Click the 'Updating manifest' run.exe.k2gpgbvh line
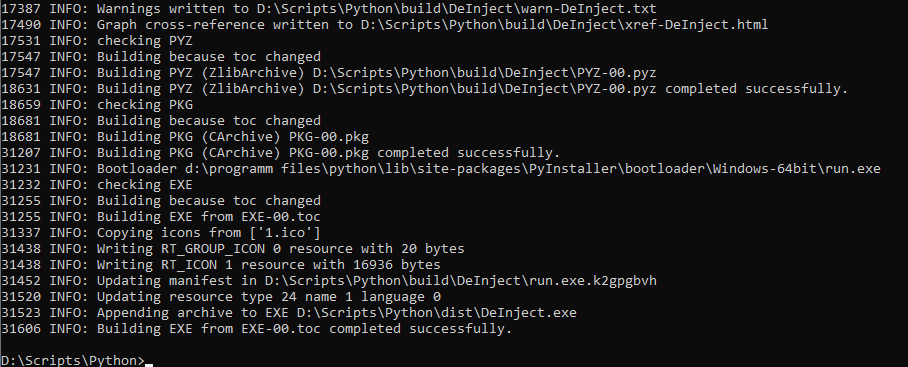Image resolution: width=908 pixels, height=367 pixels. click(329, 281)
